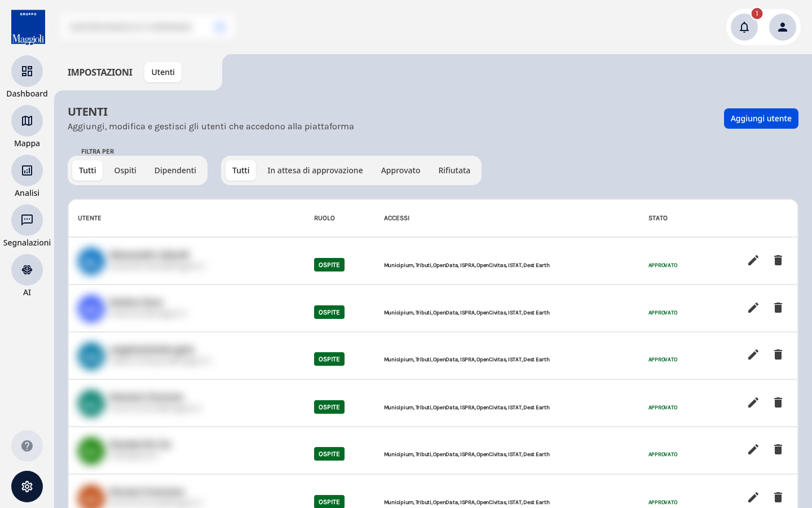812x508 pixels.
Task: Delete the user with teal avatar
Action: click(x=778, y=402)
